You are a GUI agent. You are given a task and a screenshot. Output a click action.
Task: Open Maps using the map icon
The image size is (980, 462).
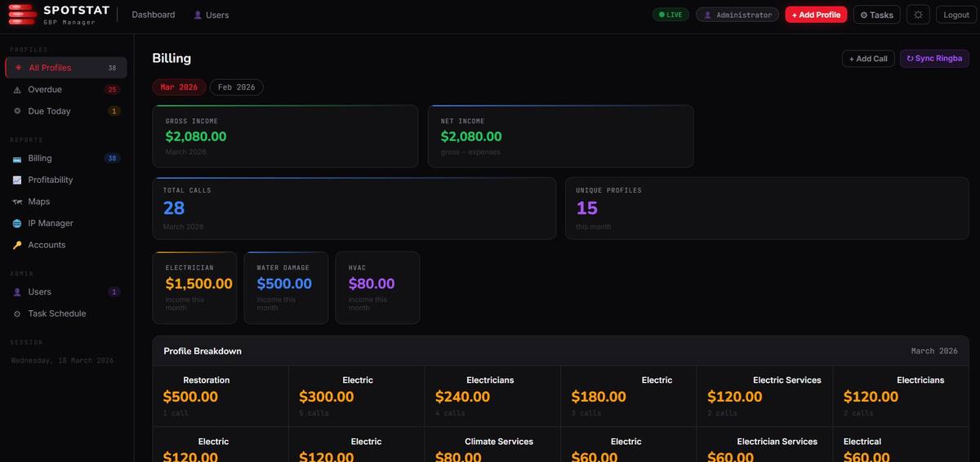pyautogui.click(x=17, y=202)
